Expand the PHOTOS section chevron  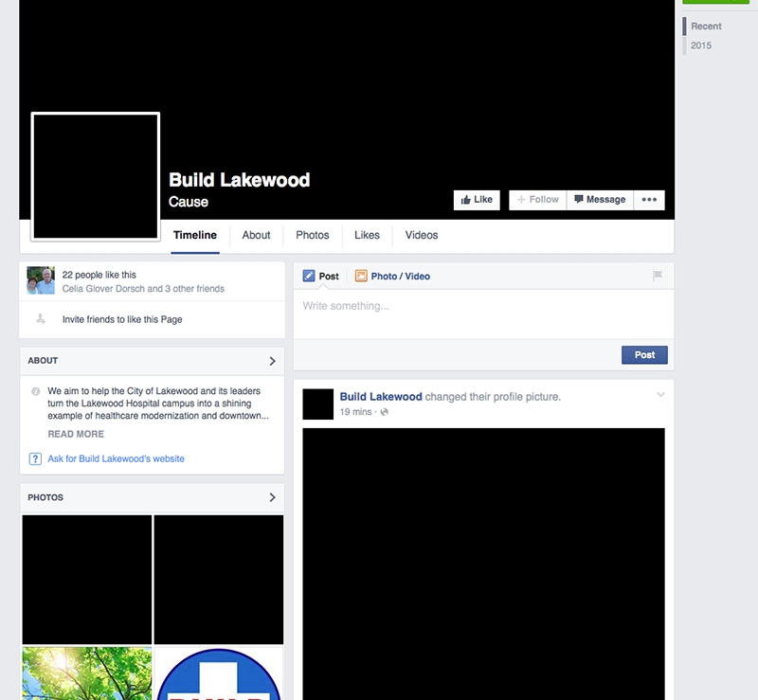pyautogui.click(x=272, y=497)
